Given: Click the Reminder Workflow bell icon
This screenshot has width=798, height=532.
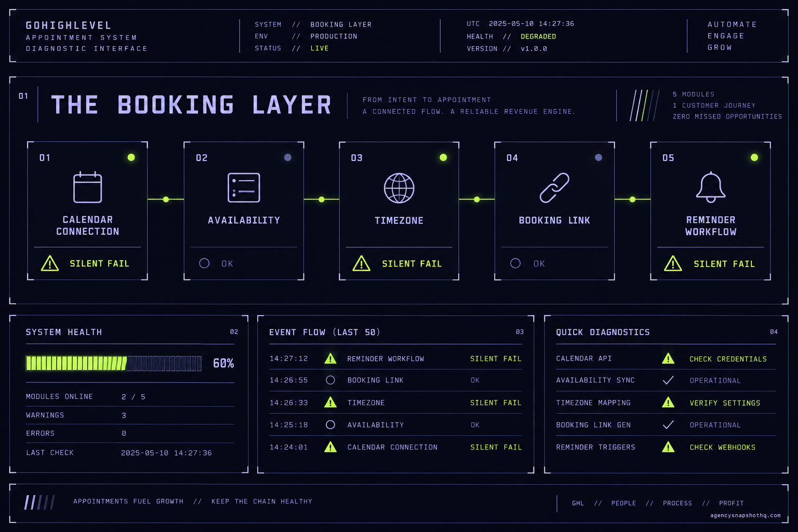Looking at the screenshot, I should [x=711, y=187].
